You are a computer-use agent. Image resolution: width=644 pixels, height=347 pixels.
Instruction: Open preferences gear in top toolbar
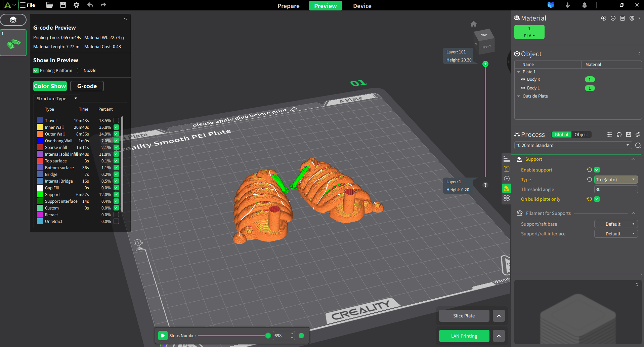click(76, 5)
